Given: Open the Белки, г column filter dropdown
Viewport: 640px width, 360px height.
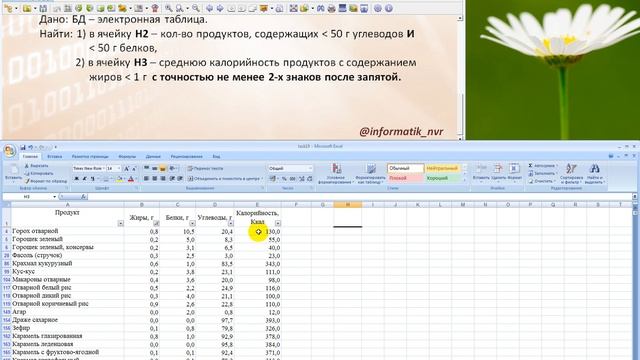Looking at the screenshot, I should (x=192, y=223).
